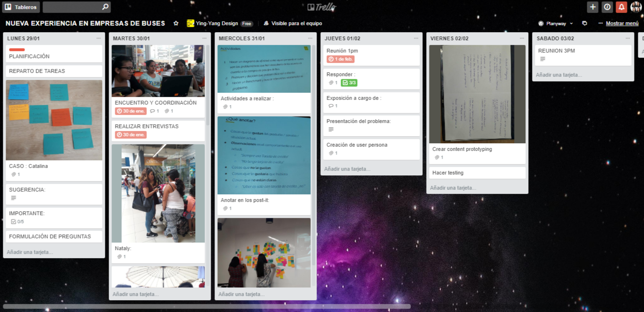Open photo on ENCUENTRO Y COORDINACIÓN card

click(x=158, y=71)
